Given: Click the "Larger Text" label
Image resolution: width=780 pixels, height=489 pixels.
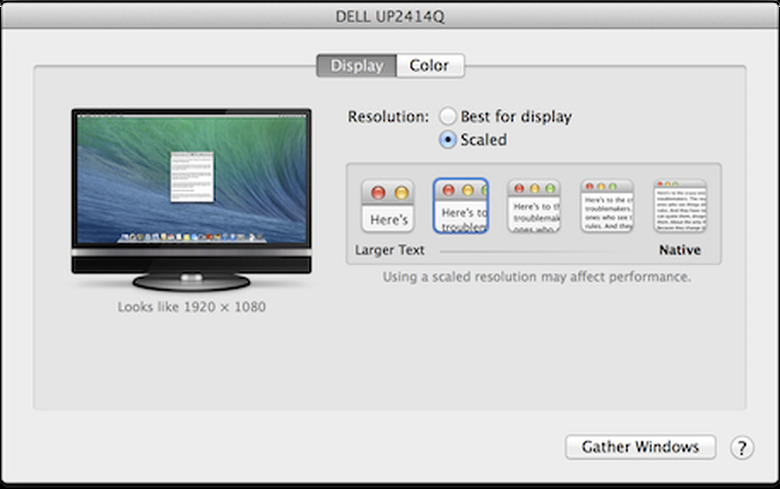Looking at the screenshot, I should 390,250.
